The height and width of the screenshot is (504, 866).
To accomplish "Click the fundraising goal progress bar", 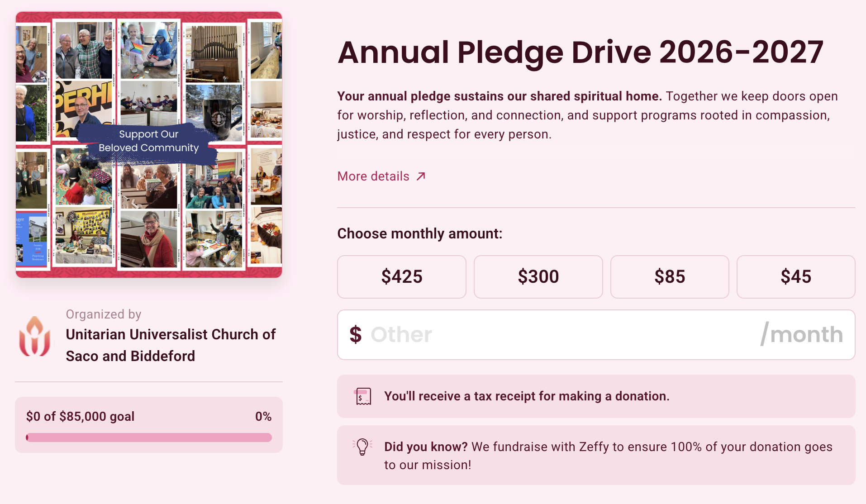I will [x=149, y=437].
